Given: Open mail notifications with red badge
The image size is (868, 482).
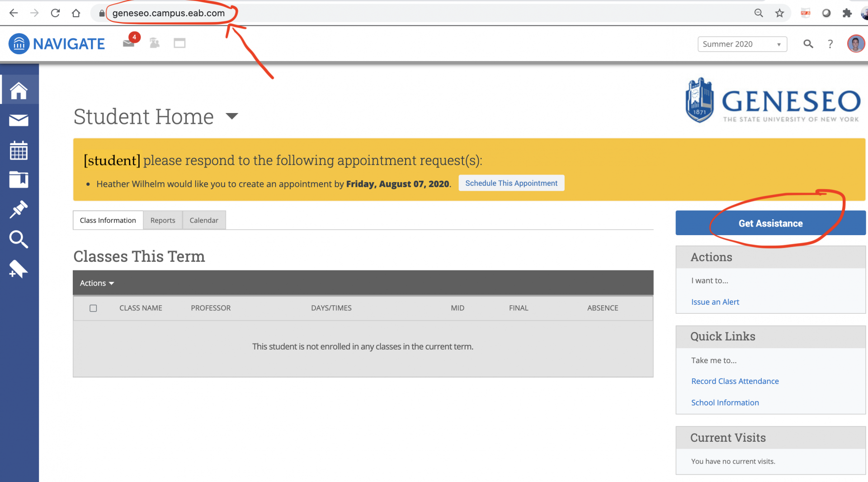Looking at the screenshot, I should (129, 43).
